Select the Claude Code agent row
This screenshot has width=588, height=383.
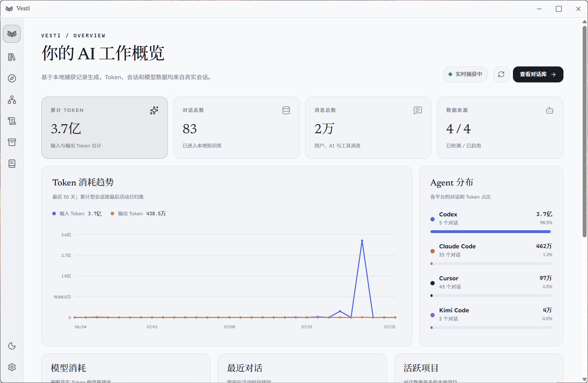pyautogui.click(x=491, y=254)
